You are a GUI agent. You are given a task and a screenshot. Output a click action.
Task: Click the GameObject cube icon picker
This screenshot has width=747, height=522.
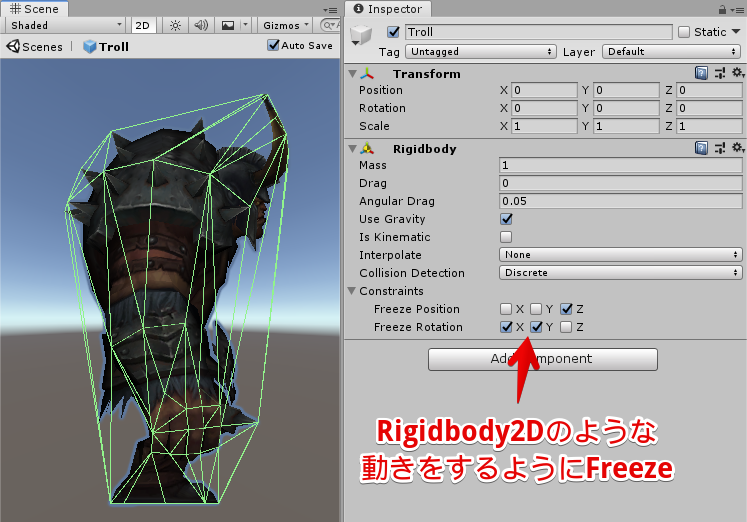tap(360, 36)
